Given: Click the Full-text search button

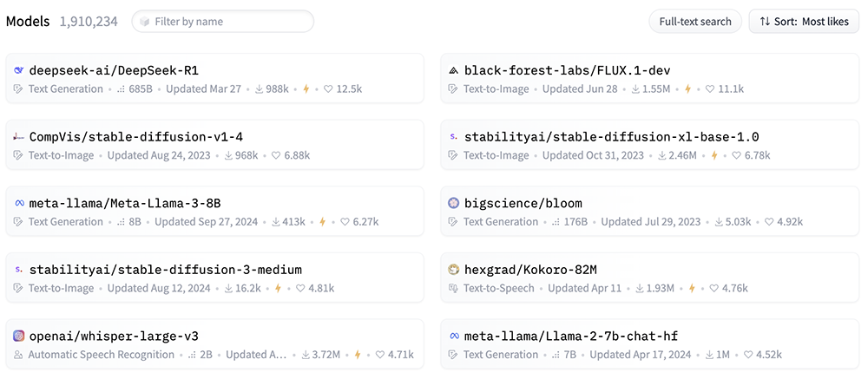Looking at the screenshot, I should pos(694,22).
